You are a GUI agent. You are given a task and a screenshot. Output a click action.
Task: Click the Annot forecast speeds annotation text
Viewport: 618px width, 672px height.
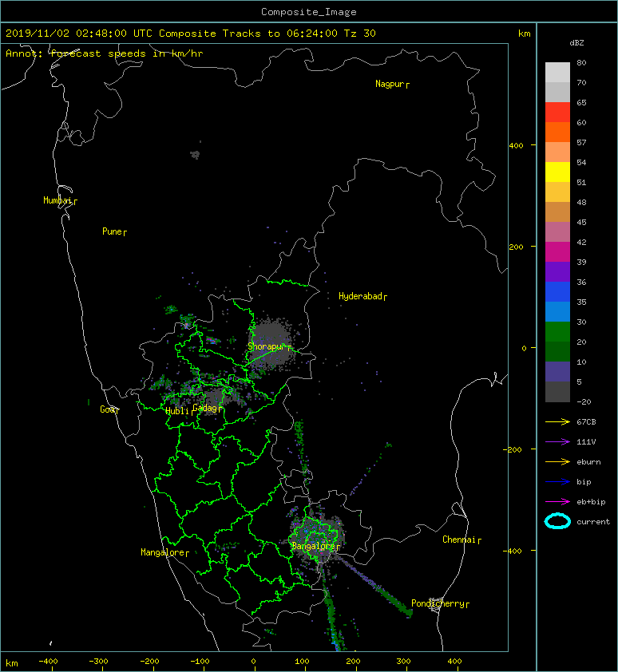(105, 54)
